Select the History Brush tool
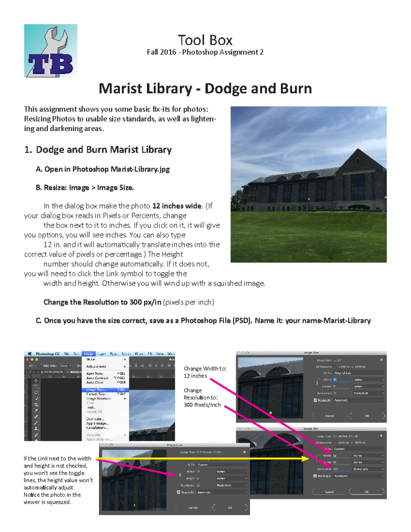This screenshot has width=411, height=532. click(x=36, y=435)
